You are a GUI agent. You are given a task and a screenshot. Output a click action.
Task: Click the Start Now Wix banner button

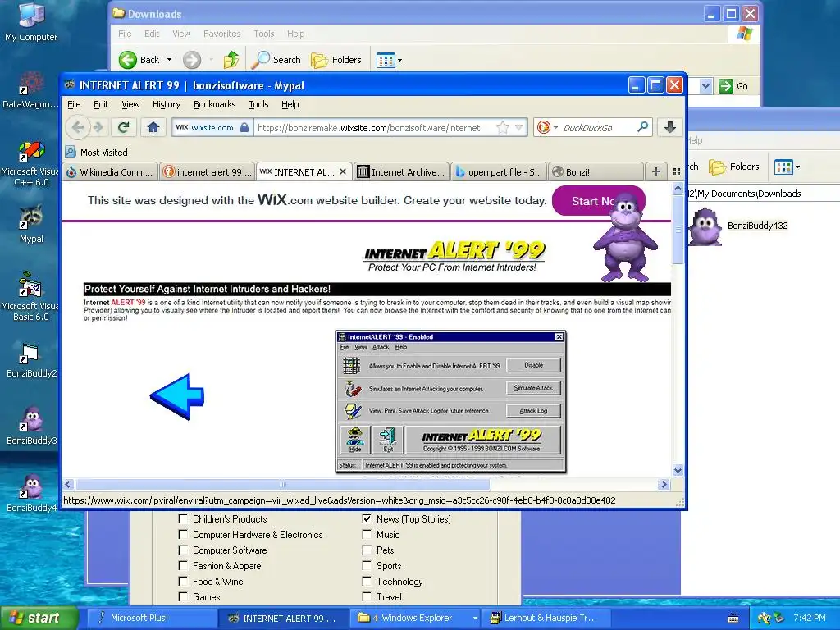click(598, 201)
